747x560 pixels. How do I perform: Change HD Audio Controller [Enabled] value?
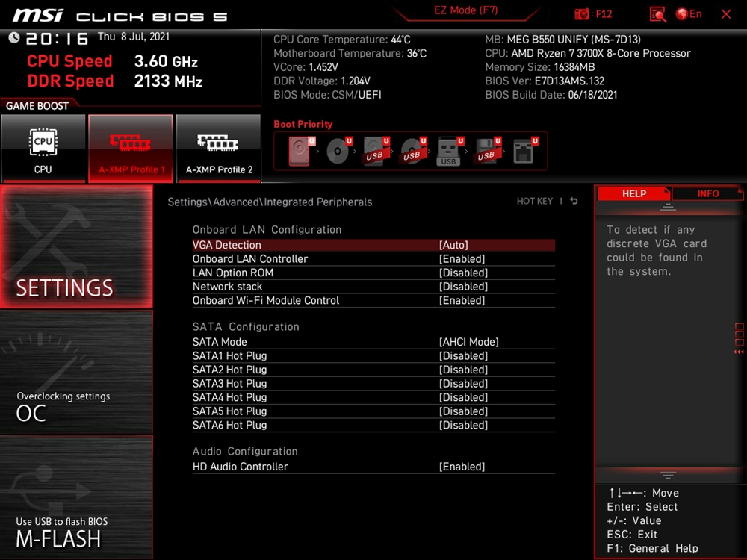(x=462, y=467)
